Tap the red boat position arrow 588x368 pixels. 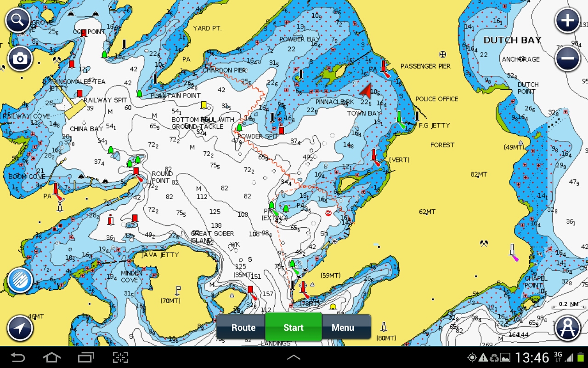[x=366, y=92]
